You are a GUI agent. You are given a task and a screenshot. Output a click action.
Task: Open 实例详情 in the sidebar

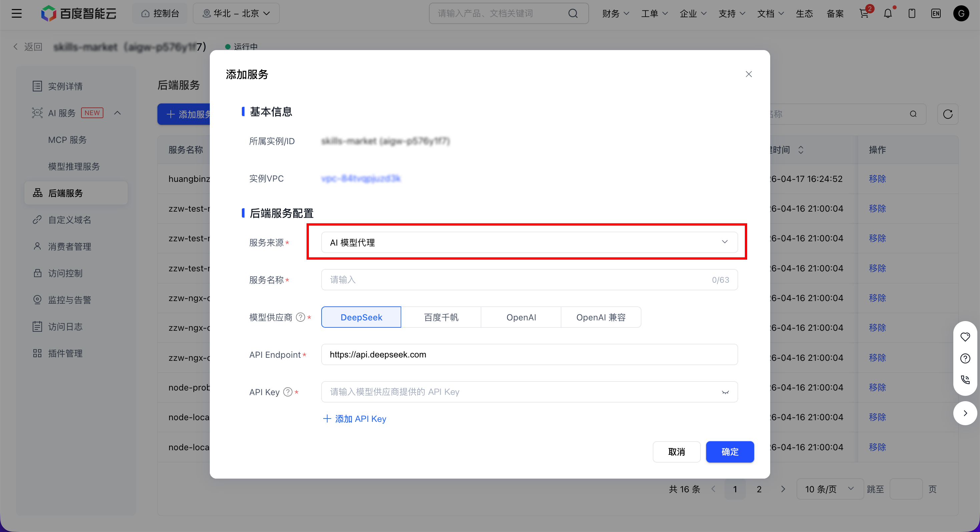click(x=76, y=86)
